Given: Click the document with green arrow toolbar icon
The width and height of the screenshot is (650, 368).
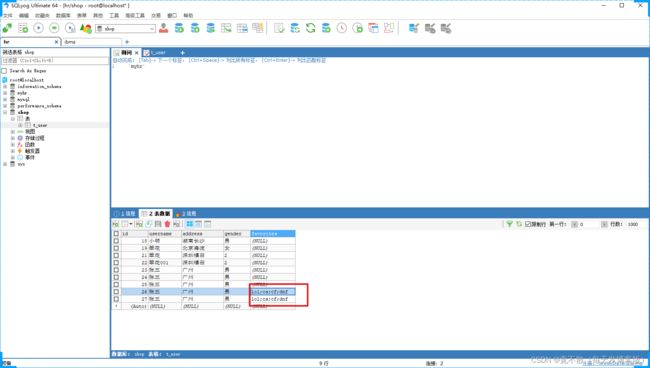Looking at the screenshot, I should 279,28.
